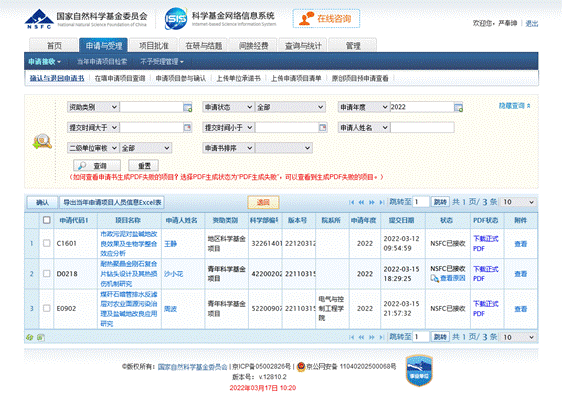Click the picker icon next to 申请年度 2022
The width and height of the screenshot is (562, 398).
click(458, 107)
